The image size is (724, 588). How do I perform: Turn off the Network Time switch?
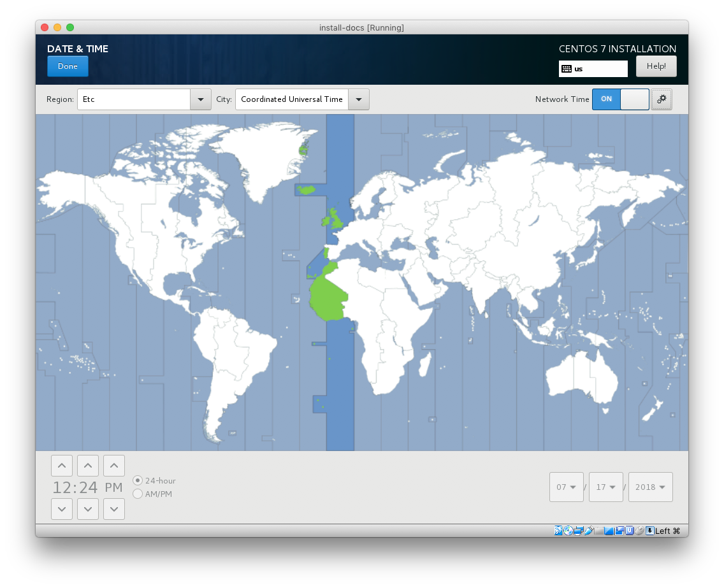621,99
